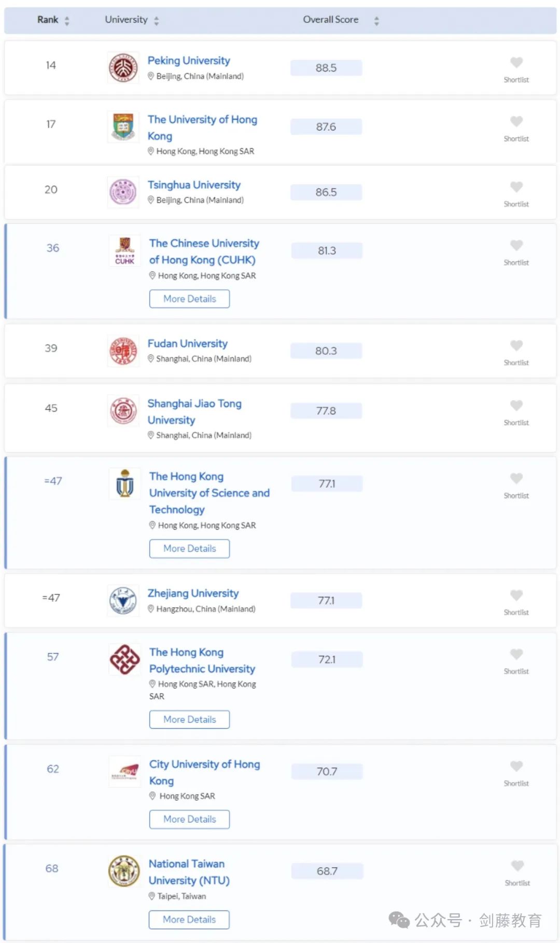The width and height of the screenshot is (560, 943).
Task: Click the HKUST logo icon
Action: [125, 483]
